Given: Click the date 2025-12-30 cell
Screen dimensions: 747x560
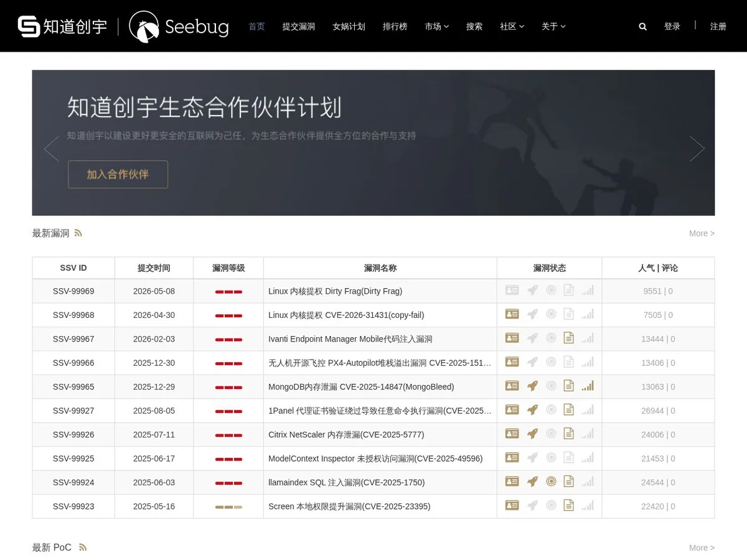Looking at the screenshot, I should (x=154, y=363).
